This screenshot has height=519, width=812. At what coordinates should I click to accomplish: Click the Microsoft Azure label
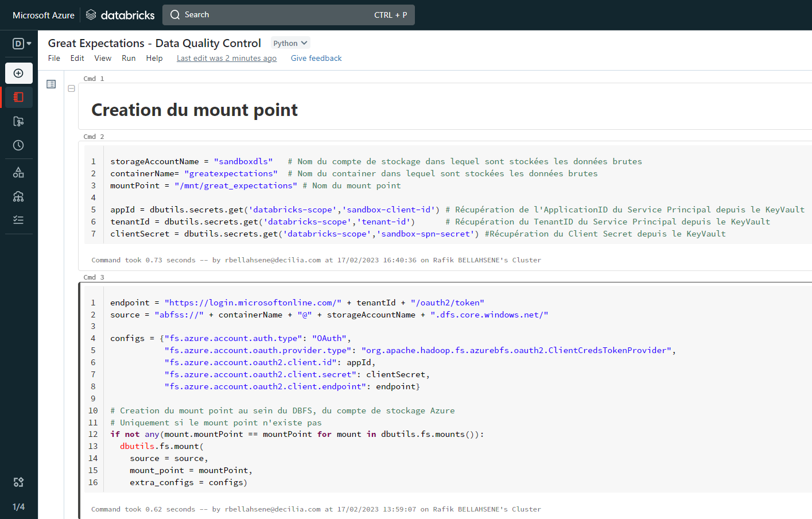[44, 16]
